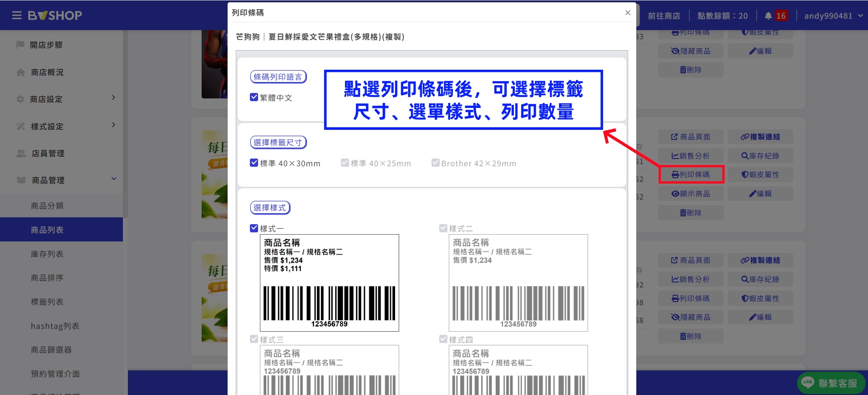The height and width of the screenshot is (395, 868).
Task: Click the 開店步驟 flag icon
Action: [x=20, y=45]
